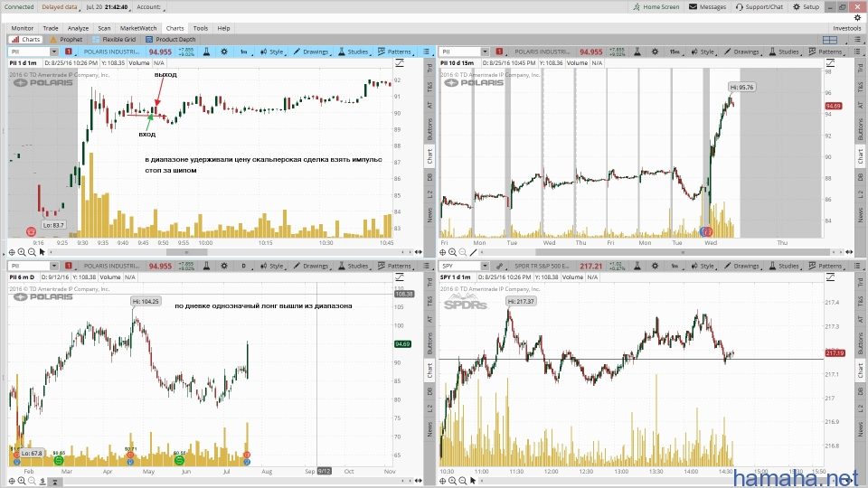Click red link number 1 in top-left chart
868x488 pixels.
pos(69,52)
